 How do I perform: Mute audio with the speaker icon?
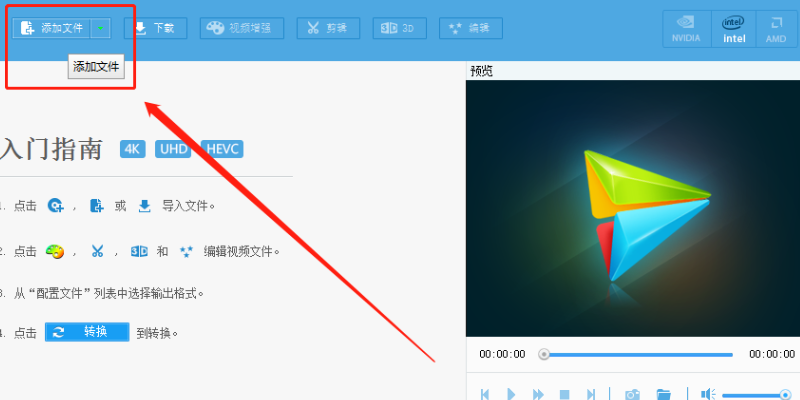click(708, 394)
